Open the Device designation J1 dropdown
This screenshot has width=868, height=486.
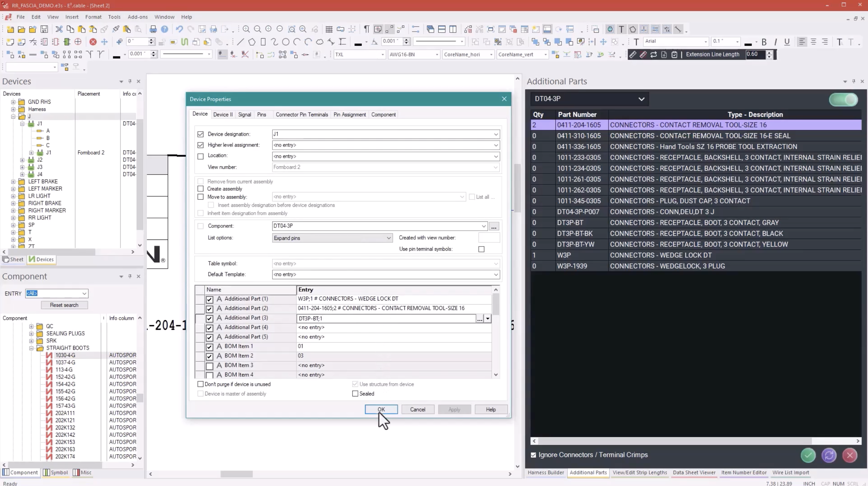click(x=496, y=134)
